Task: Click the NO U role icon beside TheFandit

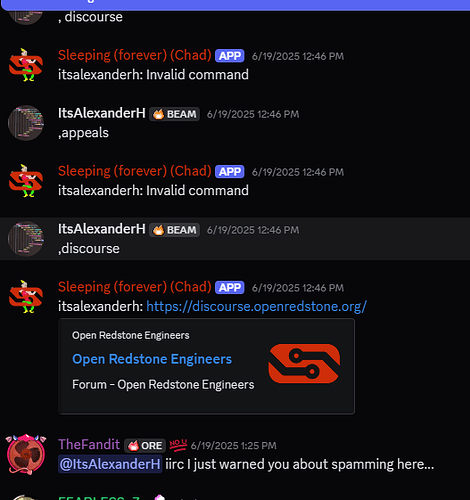Action: click(178, 445)
